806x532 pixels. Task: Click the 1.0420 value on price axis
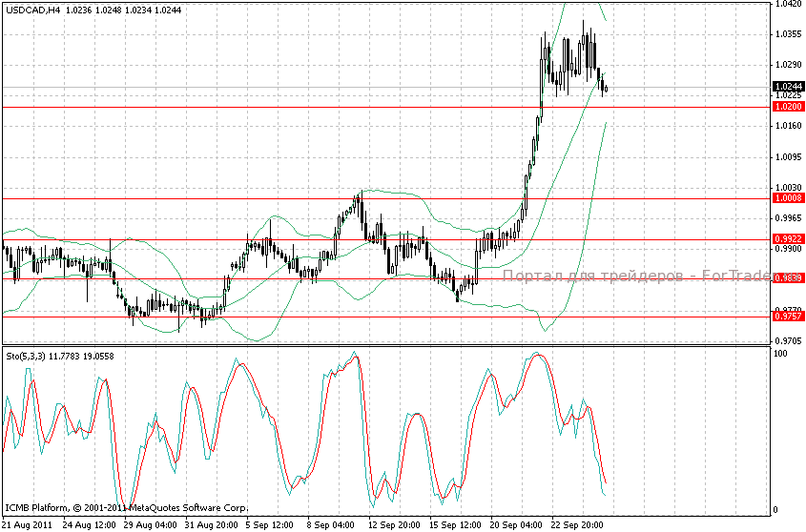pyautogui.click(x=787, y=4)
